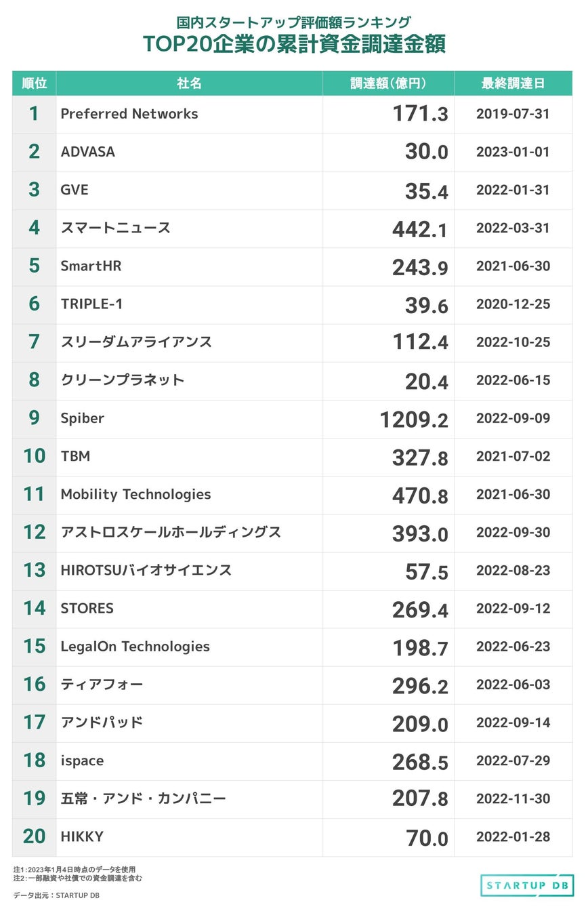The image size is (588, 915).
Task: Click the LegalOn Technologies name
Action: [x=135, y=647]
